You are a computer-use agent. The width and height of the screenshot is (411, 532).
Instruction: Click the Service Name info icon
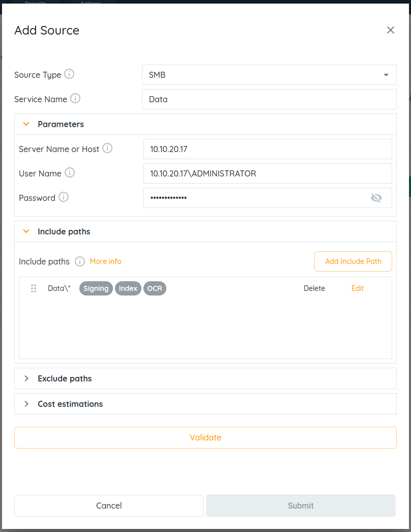[75, 99]
